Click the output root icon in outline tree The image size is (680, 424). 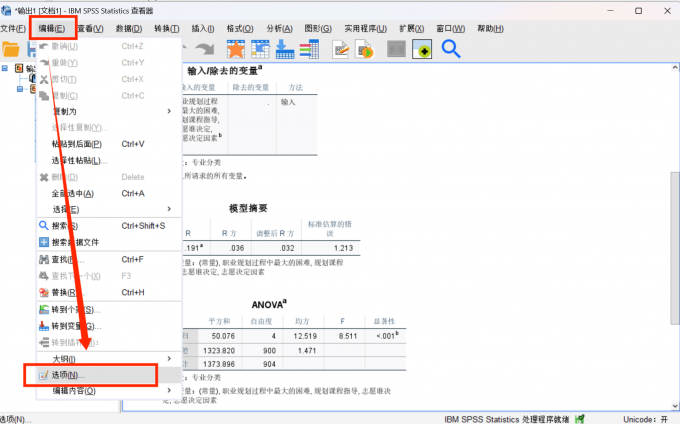click(19, 68)
